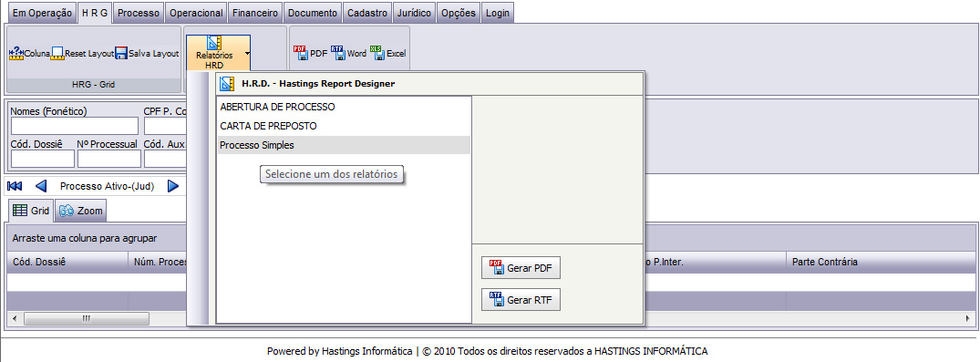Sort by Parte Contrária column header
The height and width of the screenshot is (362, 980).
[x=880, y=262]
